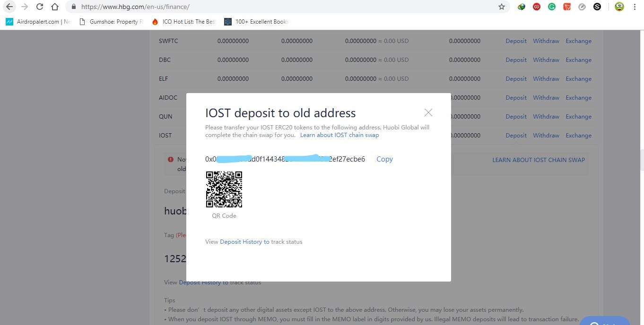Open the gray circle extension icon
The width and height of the screenshot is (644, 325).
click(x=582, y=7)
